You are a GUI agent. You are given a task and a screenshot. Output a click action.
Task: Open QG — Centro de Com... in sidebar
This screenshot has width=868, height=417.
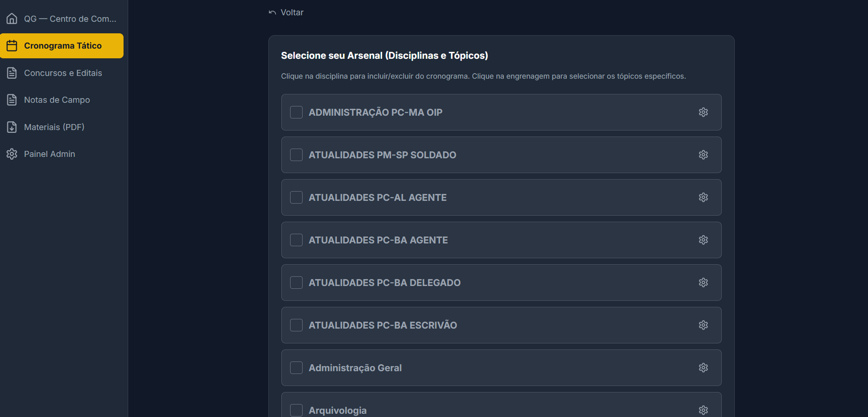click(62, 19)
